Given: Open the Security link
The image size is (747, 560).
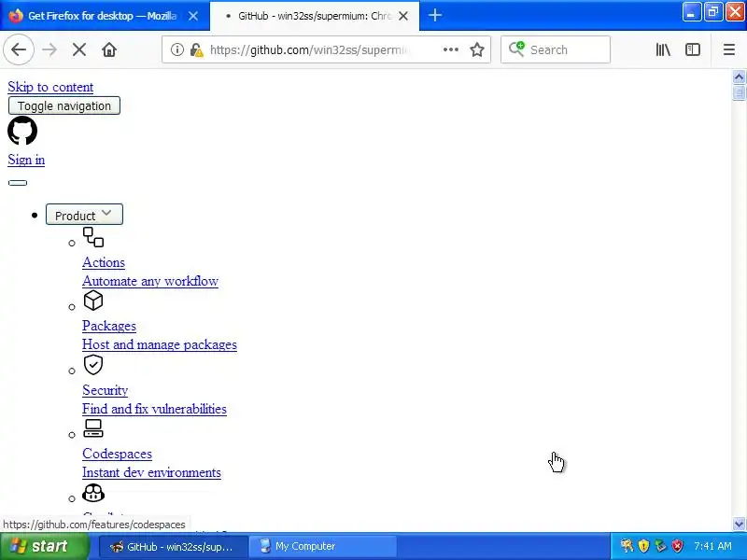Looking at the screenshot, I should click(x=106, y=390).
